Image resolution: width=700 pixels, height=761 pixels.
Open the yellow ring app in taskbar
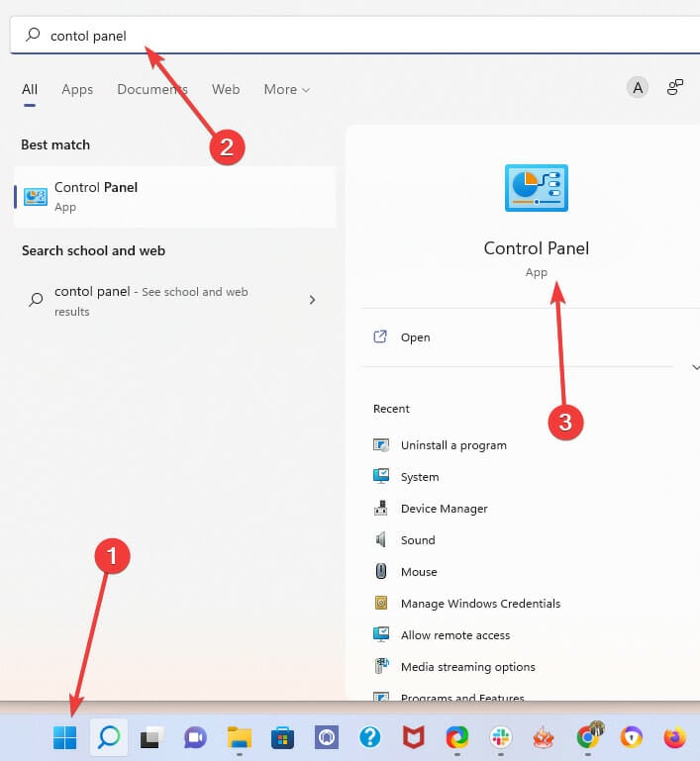click(x=632, y=737)
